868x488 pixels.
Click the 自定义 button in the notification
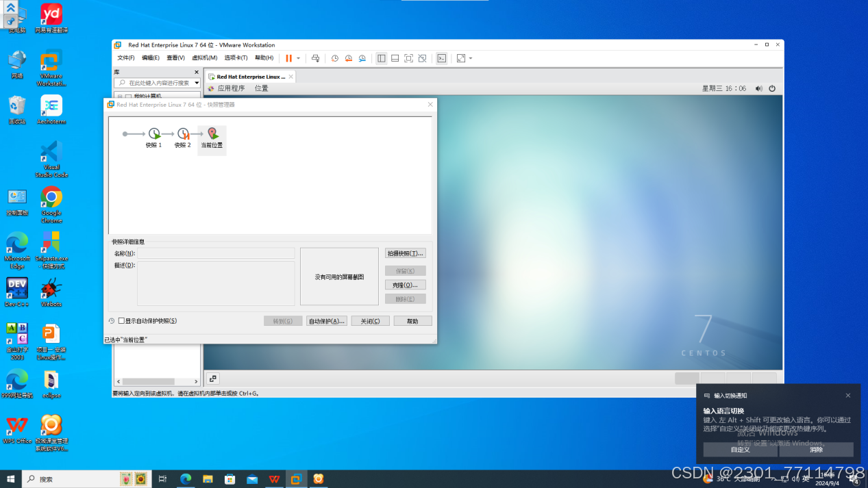[x=741, y=450]
